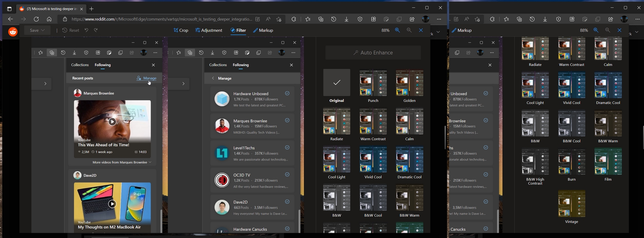Zoom in on image in right window editor

(596, 30)
